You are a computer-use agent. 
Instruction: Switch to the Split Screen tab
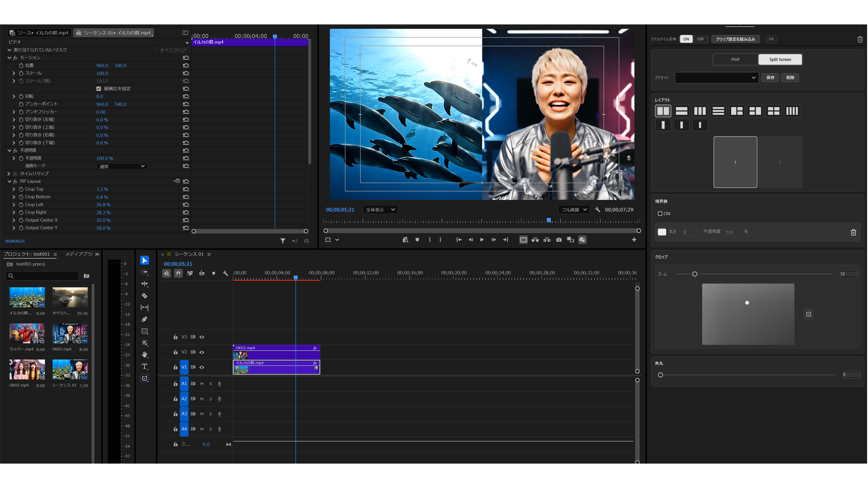[x=780, y=60]
